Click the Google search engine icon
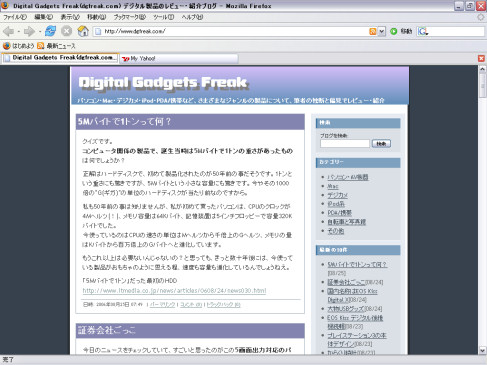The width and height of the screenshot is (487, 365). [x=423, y=31]
